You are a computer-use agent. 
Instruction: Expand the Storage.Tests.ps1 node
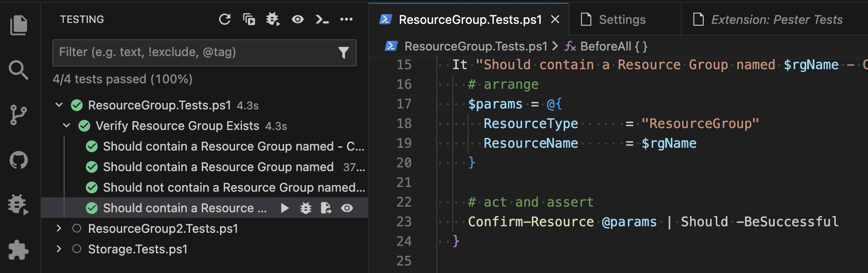coord(59,249)
